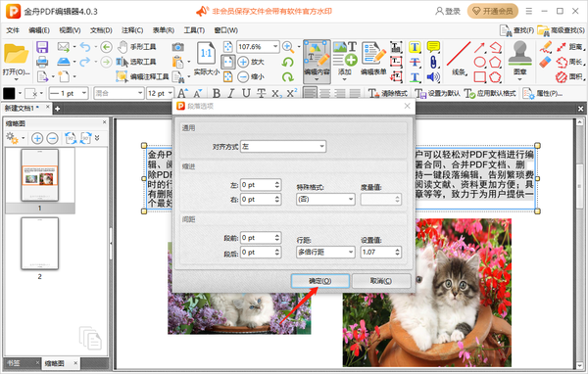Select the red Rectangle shape tool
Viewport: 588px width, 374px height.
click(479, 76)
